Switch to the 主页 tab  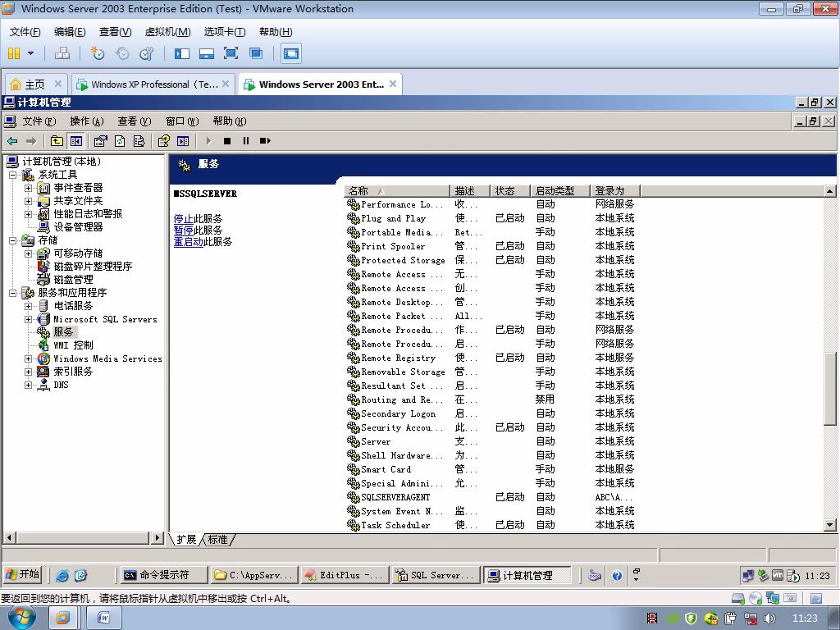pyautogui.click(x=34, y=84)
